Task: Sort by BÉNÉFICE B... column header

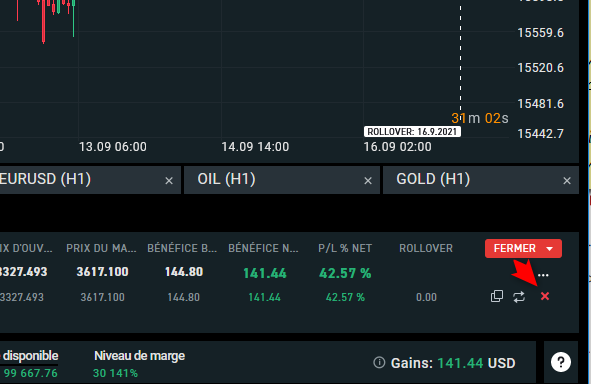Action: tap(182, 248)
